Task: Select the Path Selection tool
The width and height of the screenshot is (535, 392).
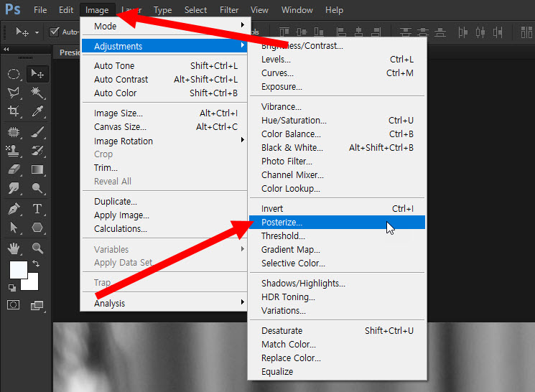Action: 14,227
